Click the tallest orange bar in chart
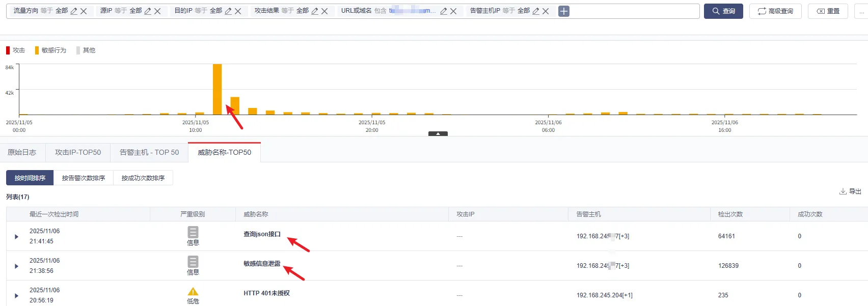The height and width of the screenshot is (306, 868). pyautogui.click(x=217, y=89)
